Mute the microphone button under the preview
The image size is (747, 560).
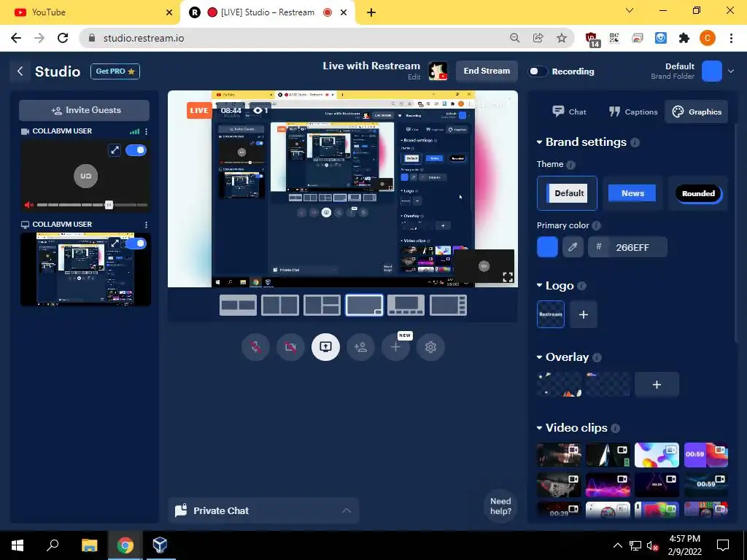pyautogui.click(x=255, y=347)
